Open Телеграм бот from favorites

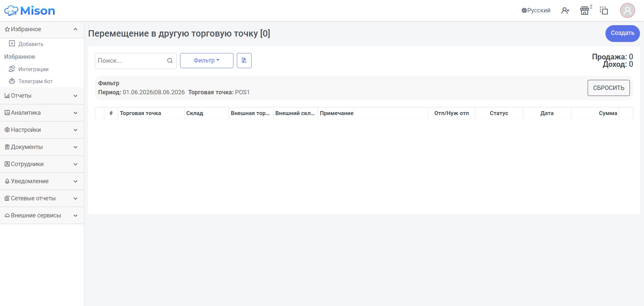36,81
